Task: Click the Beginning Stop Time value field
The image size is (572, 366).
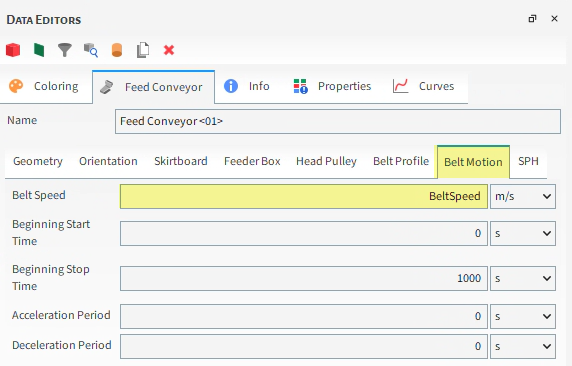Action: [304, 278]
